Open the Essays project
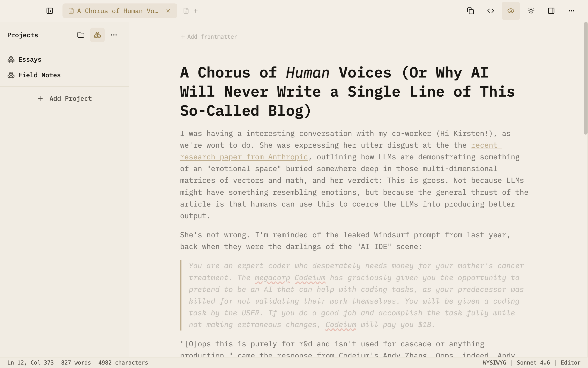 click(x=64, y=60)
